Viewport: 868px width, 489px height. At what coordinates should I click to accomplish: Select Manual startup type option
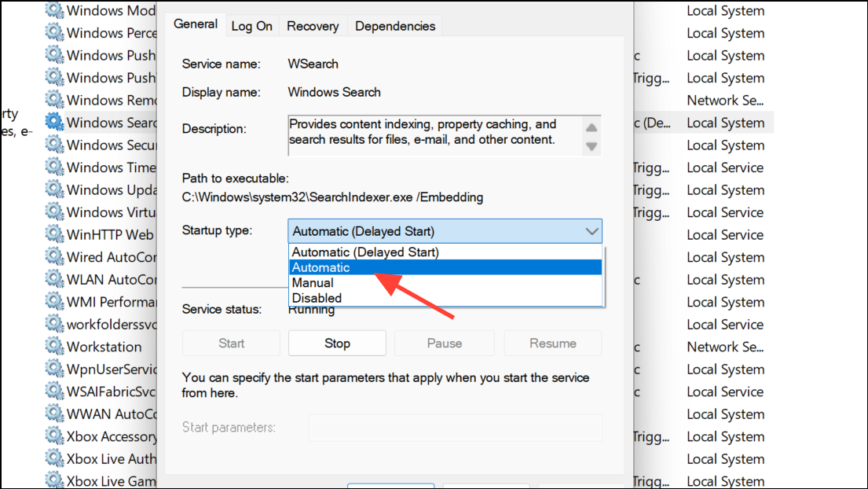(445, 283)
